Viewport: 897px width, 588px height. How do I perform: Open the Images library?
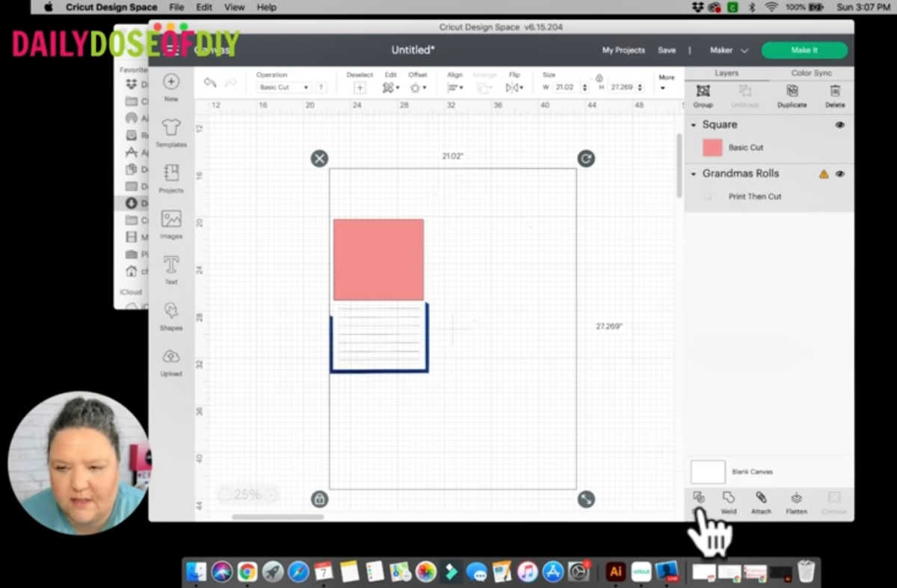point(171,223)
